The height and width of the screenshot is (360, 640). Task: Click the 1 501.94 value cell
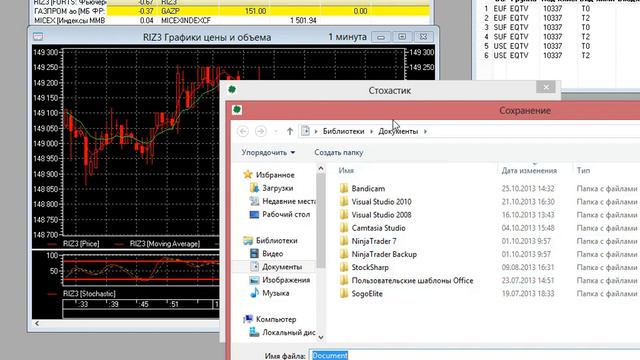(x=303, y=20)
